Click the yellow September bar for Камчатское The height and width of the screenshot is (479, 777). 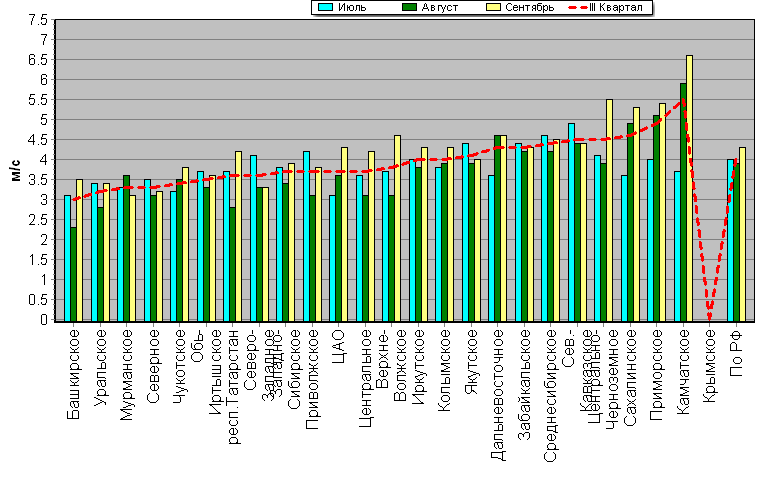[x=689, y=188]
